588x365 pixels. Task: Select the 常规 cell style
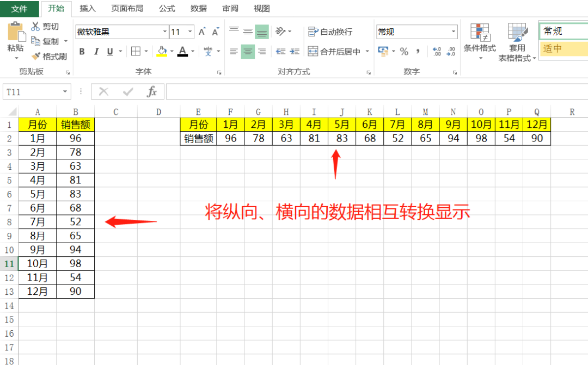(x=563, y=31)
